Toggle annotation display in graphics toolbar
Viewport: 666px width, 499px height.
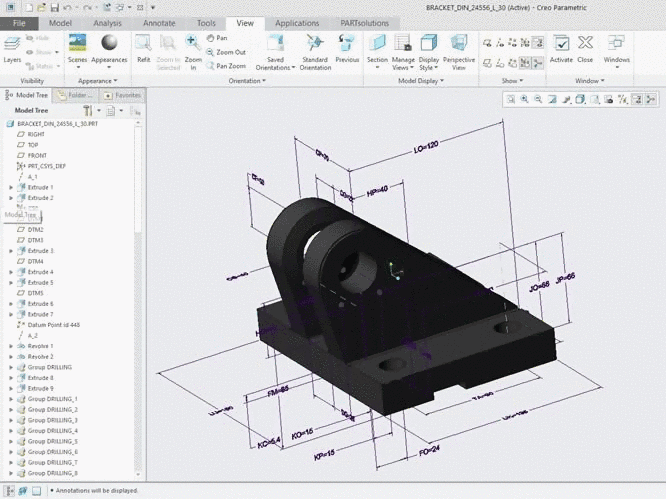coord(636,99)
